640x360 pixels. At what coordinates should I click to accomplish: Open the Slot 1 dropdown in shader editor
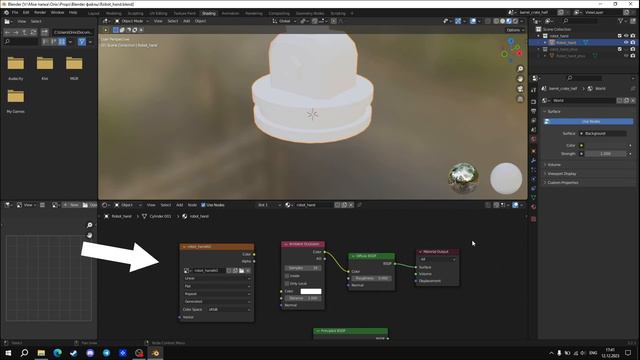pos(269,205)
